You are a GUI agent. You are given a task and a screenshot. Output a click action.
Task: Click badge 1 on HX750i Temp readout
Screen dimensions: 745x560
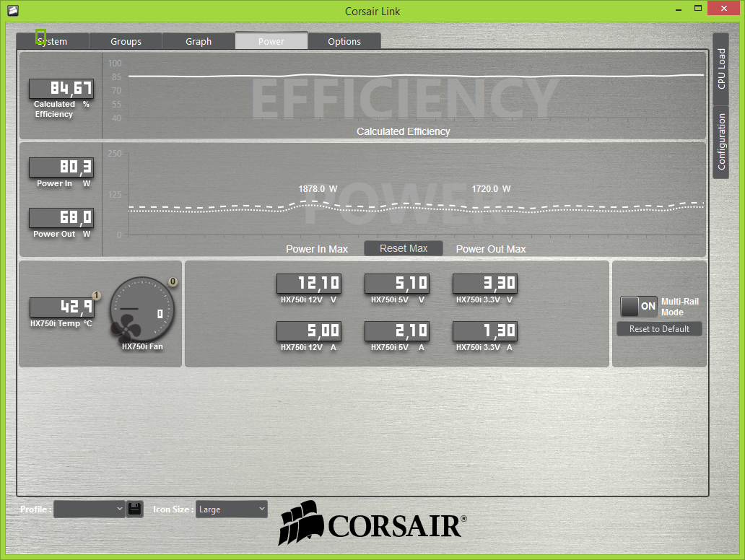point(96,295)
